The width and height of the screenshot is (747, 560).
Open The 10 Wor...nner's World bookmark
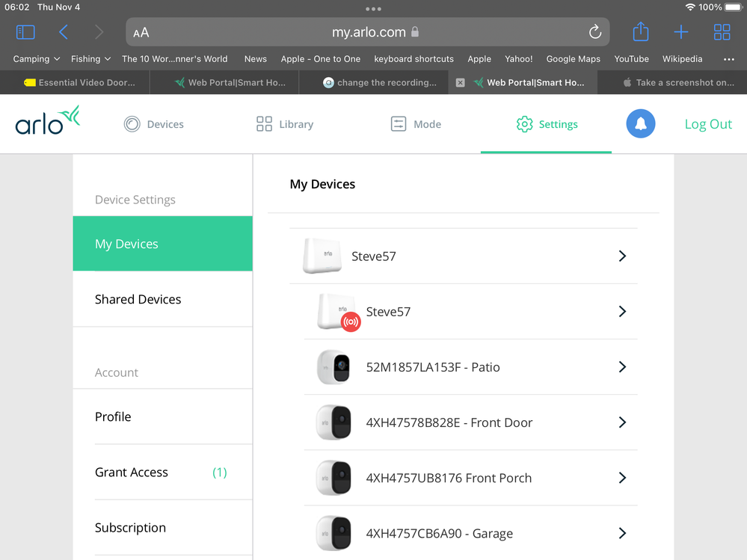pyautogui.click(x=174, y=59)
